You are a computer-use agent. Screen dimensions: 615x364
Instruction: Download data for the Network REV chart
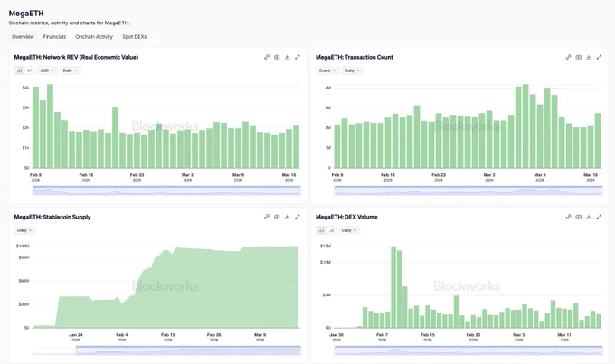(x=287, y=57)
